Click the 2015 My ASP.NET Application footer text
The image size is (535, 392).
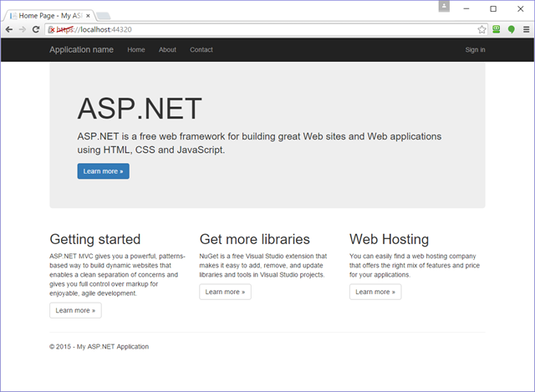(x=99, y=347)
